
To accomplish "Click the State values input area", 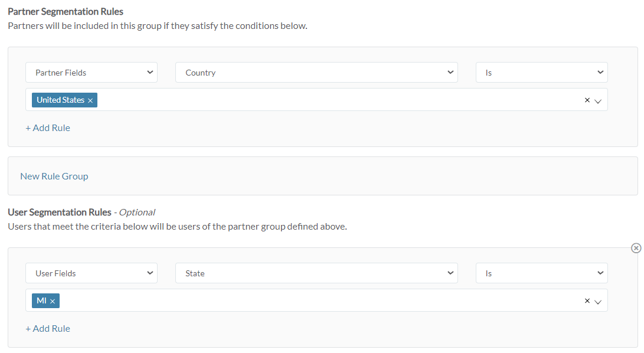I will pos(295,300).
